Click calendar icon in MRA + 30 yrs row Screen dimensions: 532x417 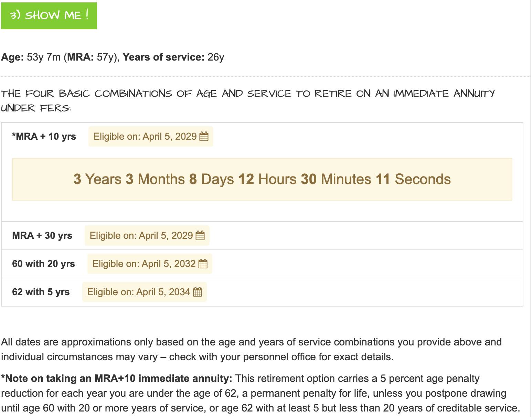(200, 236)
